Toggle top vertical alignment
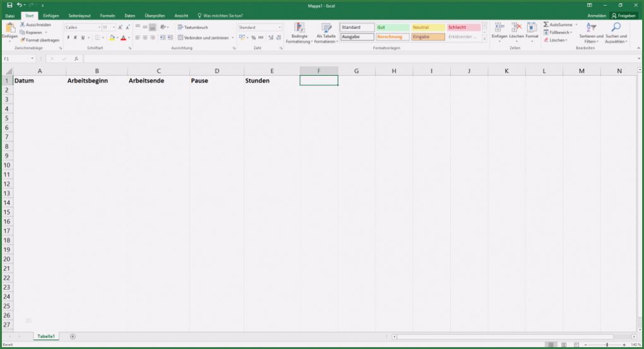The image size is (644, 349). coord(138,27)
